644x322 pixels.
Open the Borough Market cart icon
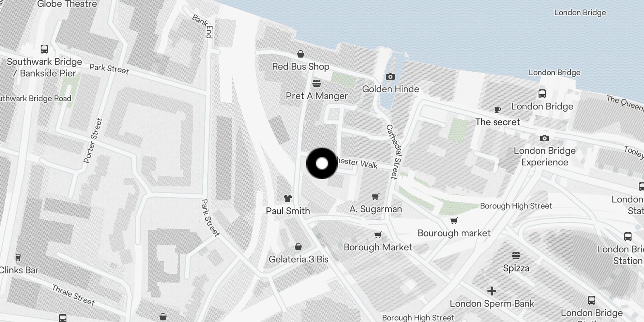(x=378, y=235)
